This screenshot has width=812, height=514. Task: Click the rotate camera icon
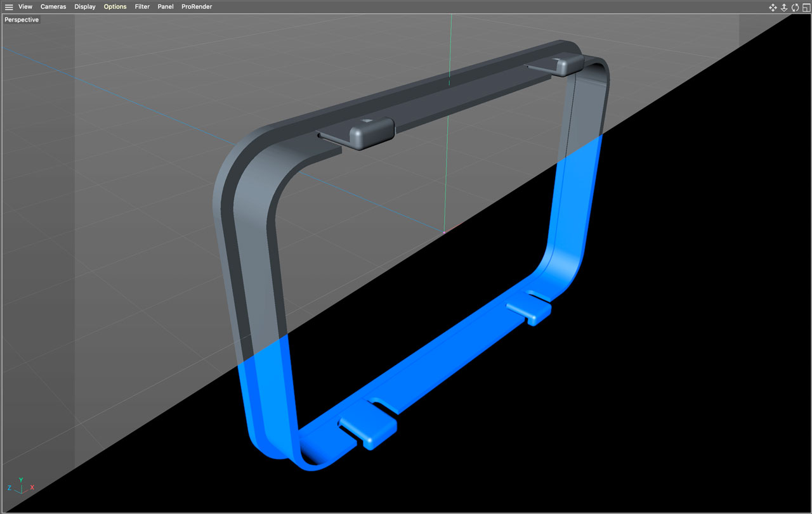click(795, 7)
